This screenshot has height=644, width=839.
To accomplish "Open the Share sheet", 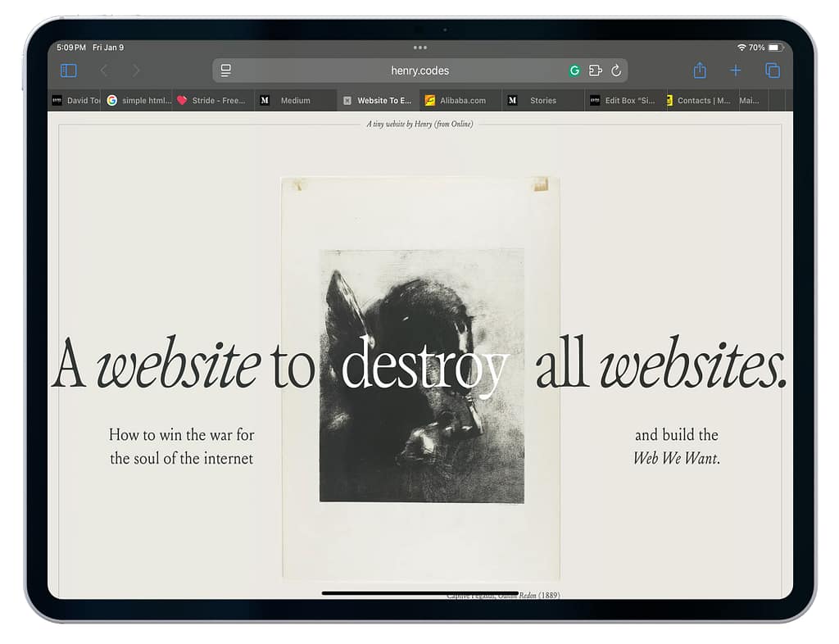I will pyautogui.click(x=700, y=70).
